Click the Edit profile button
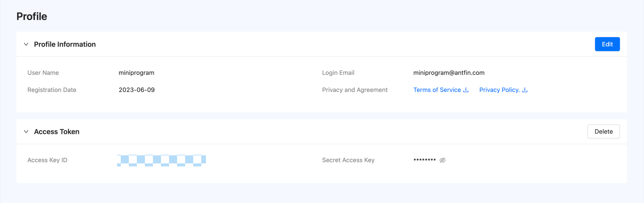 (607, 44)
